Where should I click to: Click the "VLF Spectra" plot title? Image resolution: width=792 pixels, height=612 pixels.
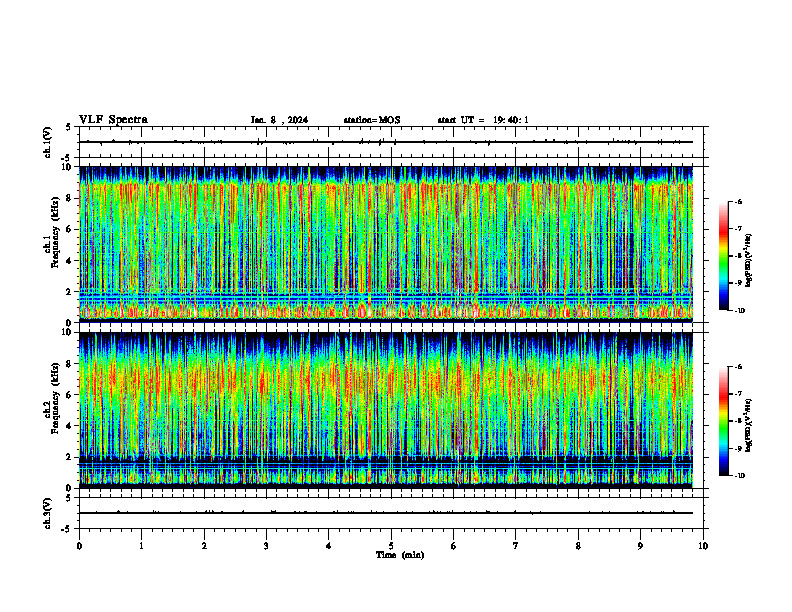click(x=113, y=120)
